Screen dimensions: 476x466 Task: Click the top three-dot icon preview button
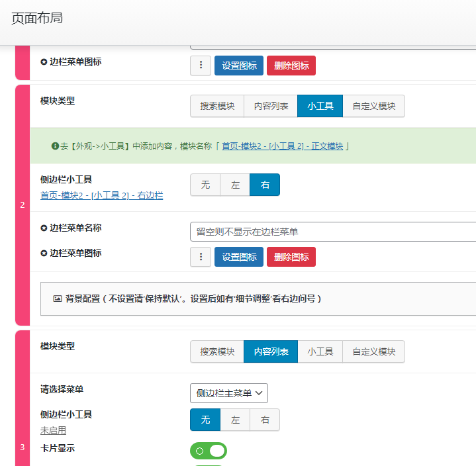[x=201, y=66]
